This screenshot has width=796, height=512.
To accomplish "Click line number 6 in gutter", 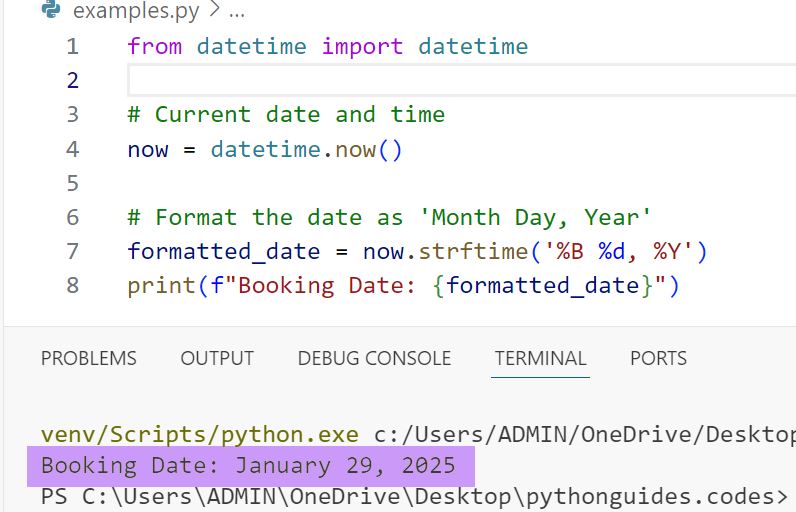I will tap(73, 217).
